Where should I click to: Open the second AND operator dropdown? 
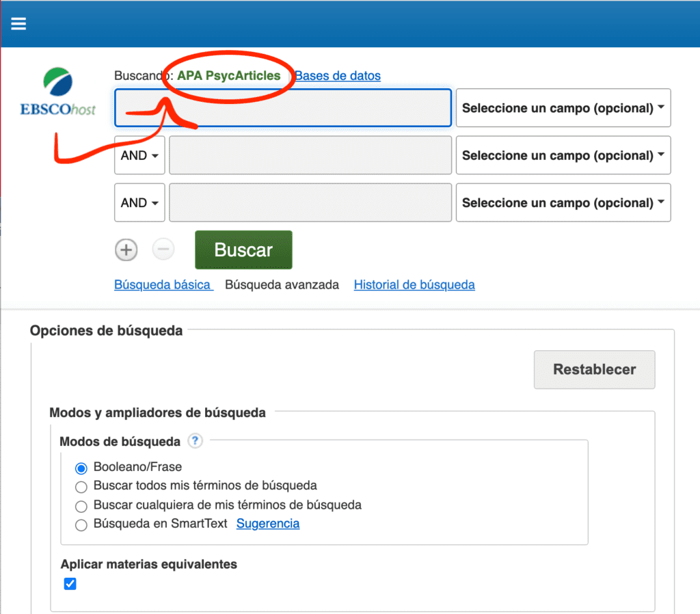pyautogui.click(x=139, y=202)
